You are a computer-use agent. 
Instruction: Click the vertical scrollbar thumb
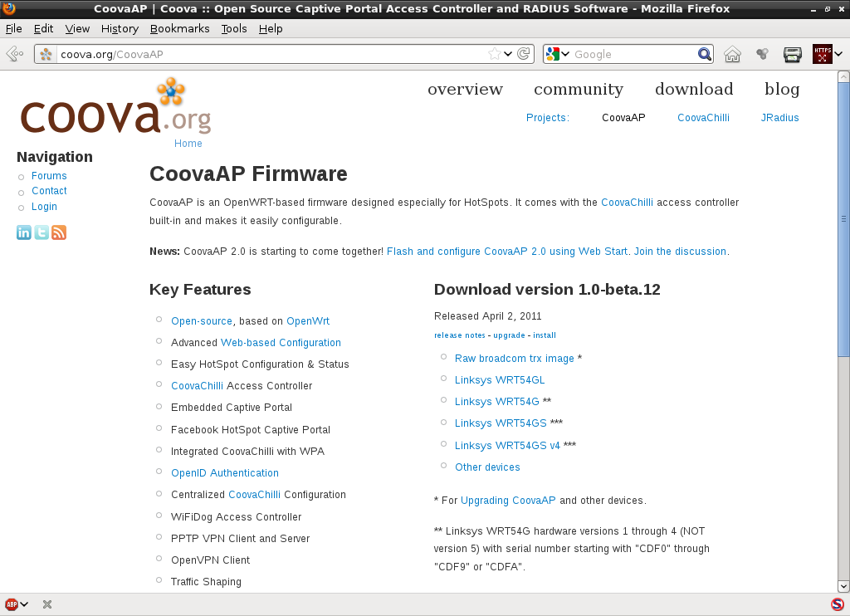point(843,220)
